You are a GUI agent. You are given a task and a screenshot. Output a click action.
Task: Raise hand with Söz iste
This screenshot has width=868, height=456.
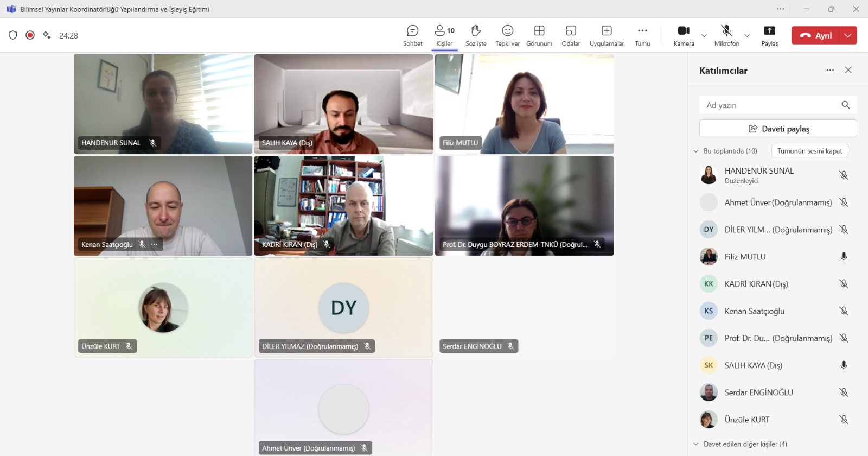pos(476,35)
